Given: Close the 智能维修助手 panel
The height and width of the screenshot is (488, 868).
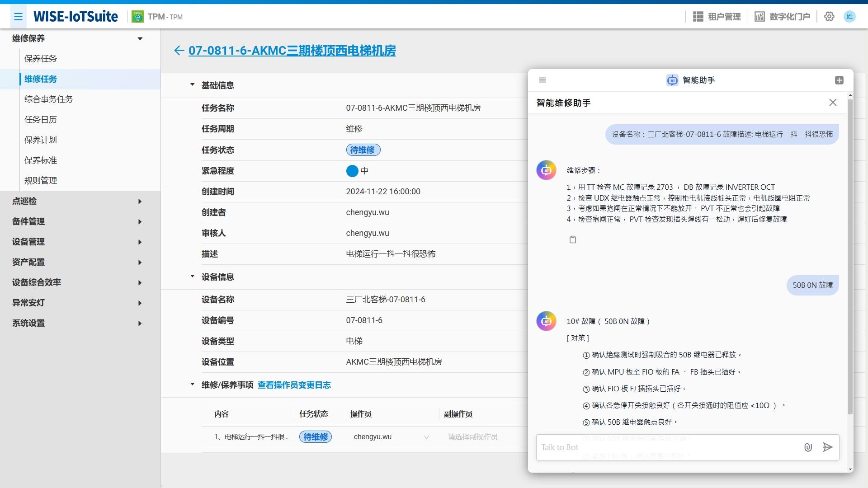Looking at the screenshot, I should [x=833, y=103].
